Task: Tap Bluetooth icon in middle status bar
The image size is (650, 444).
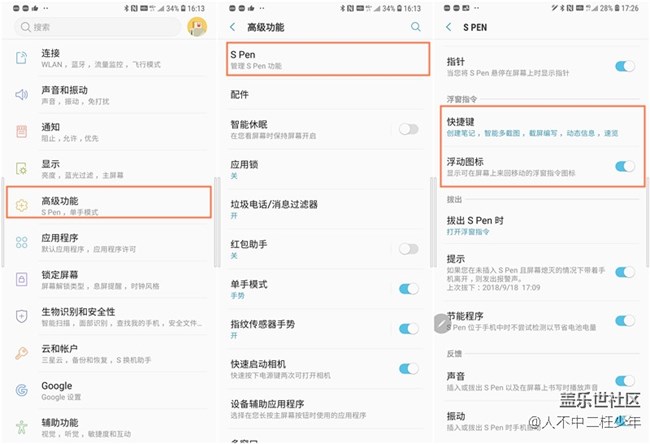Action: click(x=342, y=8)
